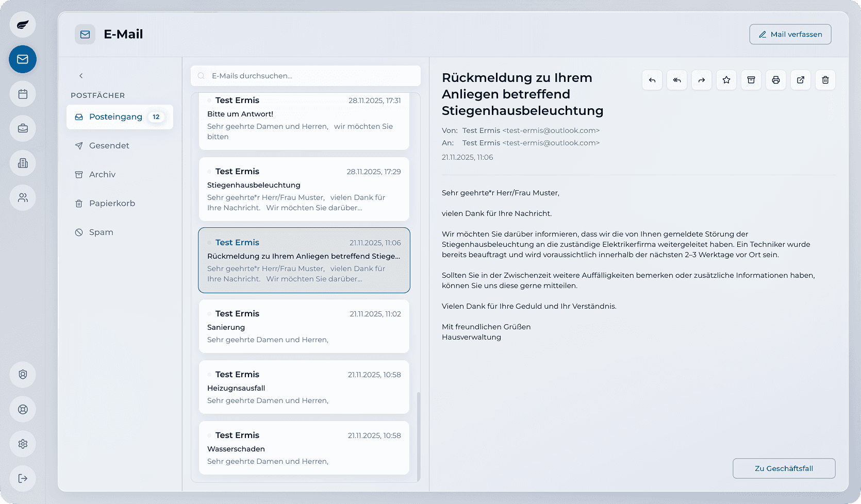Select the Heizugnsausfall email in the list
The height and width of the screenshot is (504, 861).
click(x=304, y=387)
